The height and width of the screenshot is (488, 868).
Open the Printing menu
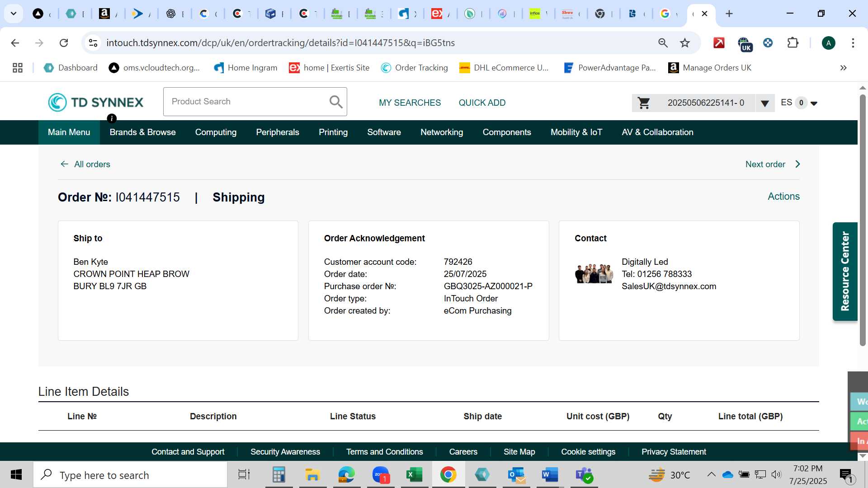point(333,132)
